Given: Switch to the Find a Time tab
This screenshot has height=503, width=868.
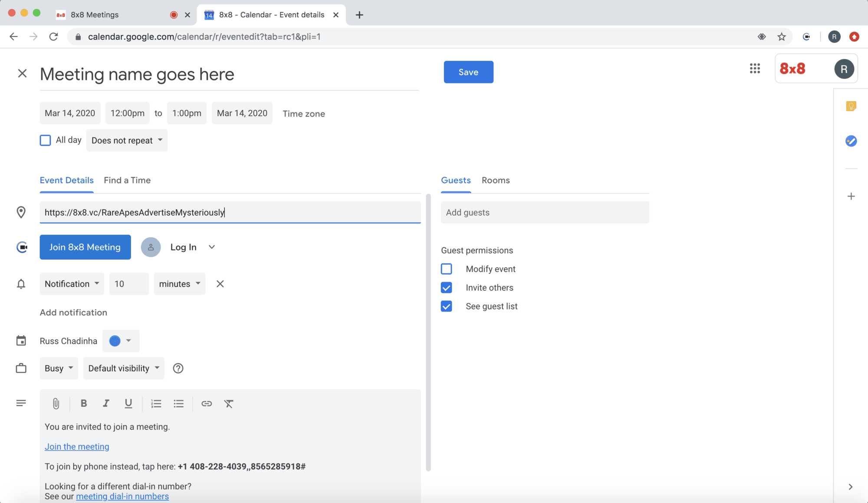Looking at the screenshot, I should (x=127, y=180).
